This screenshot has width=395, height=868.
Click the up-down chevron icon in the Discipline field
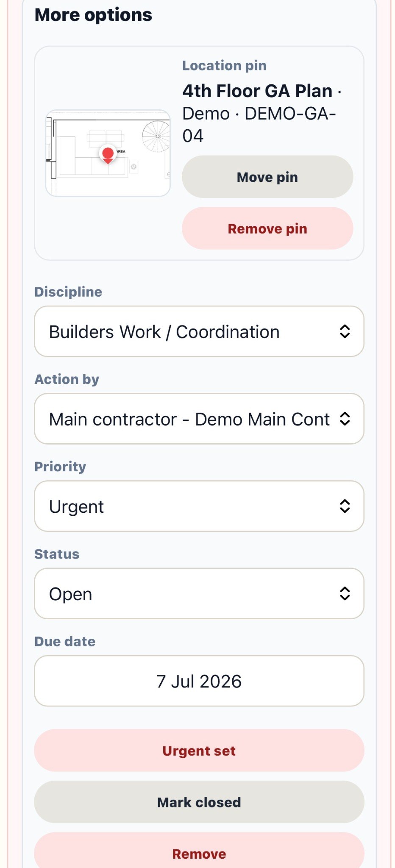(x=345, y=331)
